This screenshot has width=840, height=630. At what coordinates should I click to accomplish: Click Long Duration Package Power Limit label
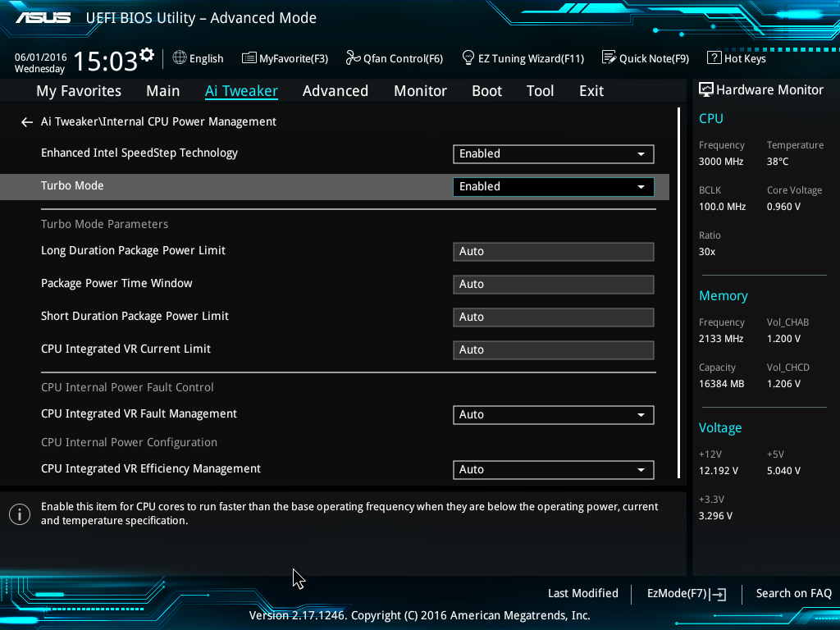point(133,251)
